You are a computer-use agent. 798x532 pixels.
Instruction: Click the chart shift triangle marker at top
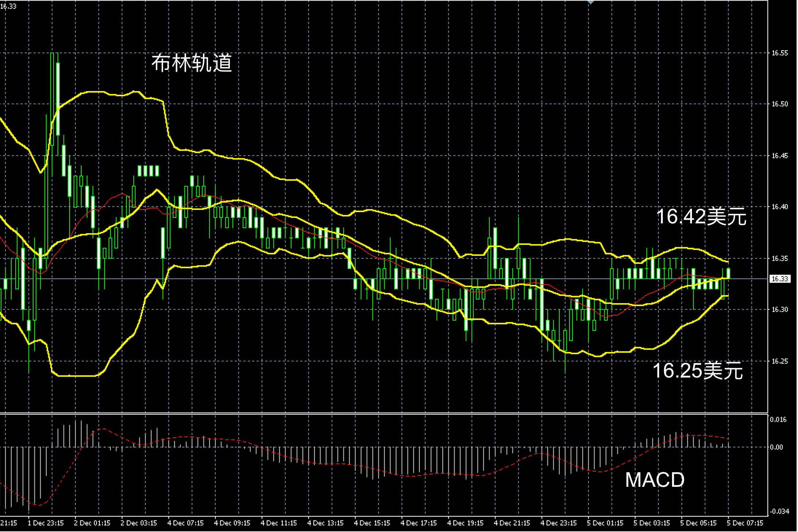click(x=591, y=2)
